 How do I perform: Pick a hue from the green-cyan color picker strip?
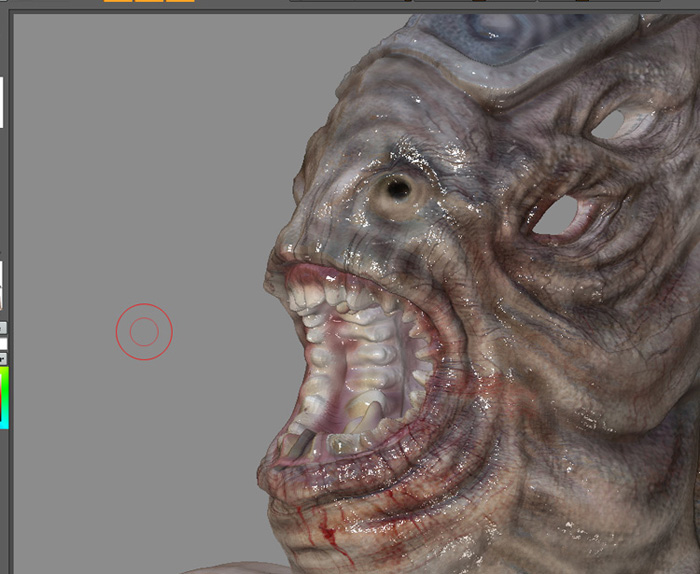[4, 397]
